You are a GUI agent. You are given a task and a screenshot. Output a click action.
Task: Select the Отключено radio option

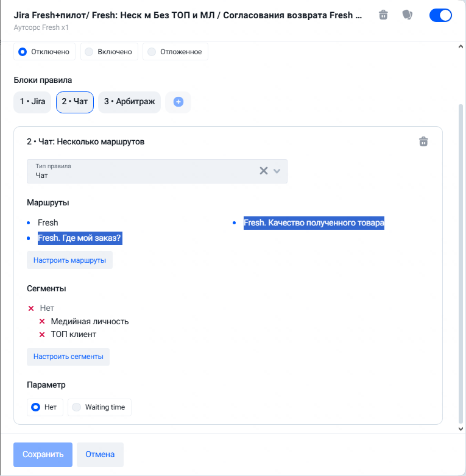click(x=44, y=52)
